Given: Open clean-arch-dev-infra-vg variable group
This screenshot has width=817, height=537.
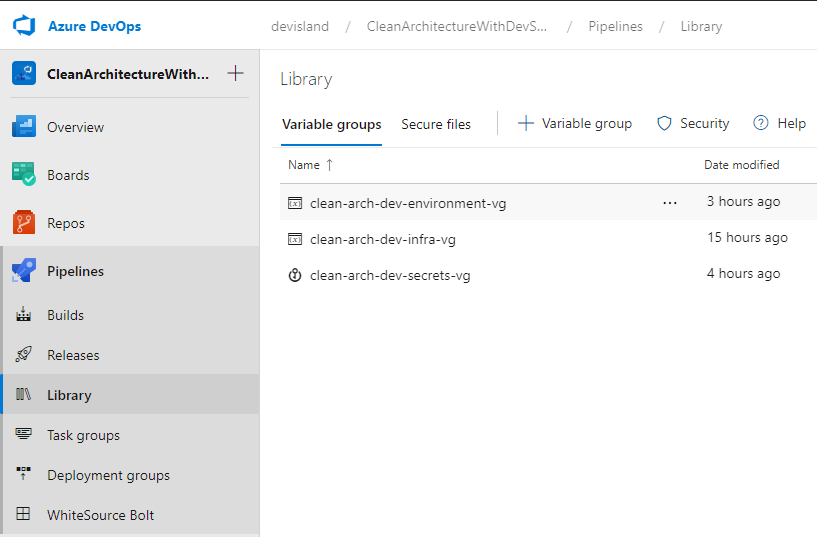Looking at the screenshot, I should pyautogui.click(x=383, y=240).
